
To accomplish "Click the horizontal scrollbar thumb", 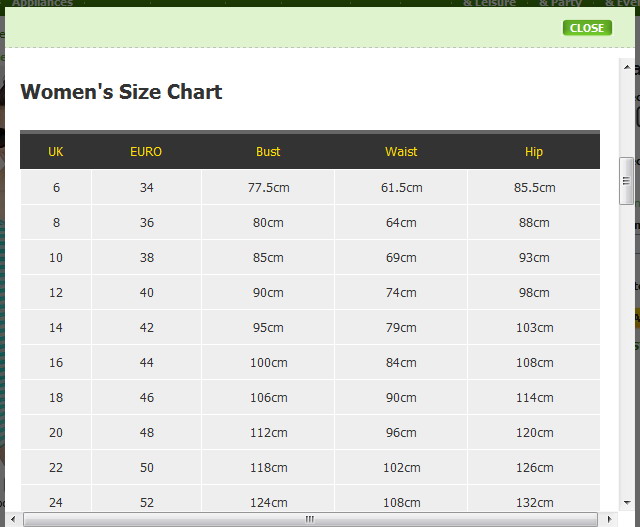I will [310, 519].
